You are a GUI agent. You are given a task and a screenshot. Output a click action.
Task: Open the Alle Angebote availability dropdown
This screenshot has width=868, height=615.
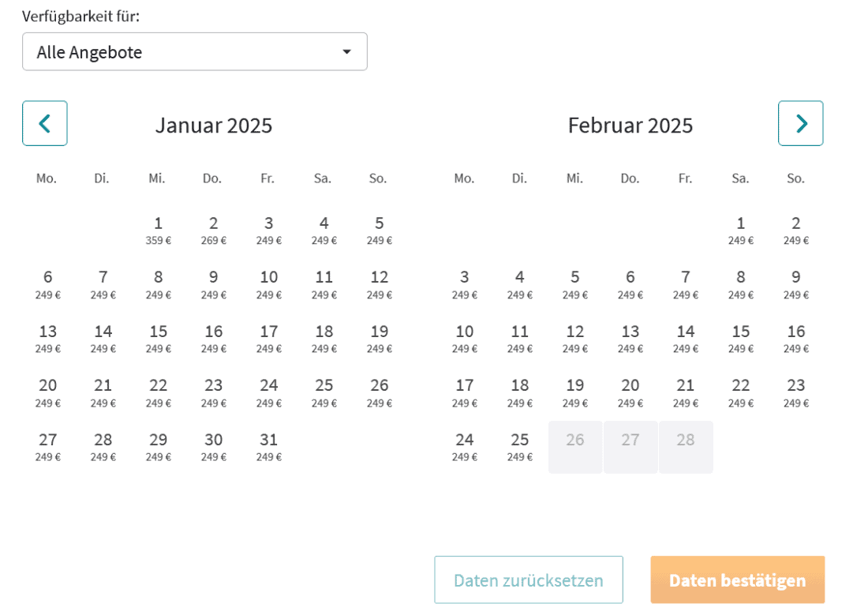click(195, 52)
